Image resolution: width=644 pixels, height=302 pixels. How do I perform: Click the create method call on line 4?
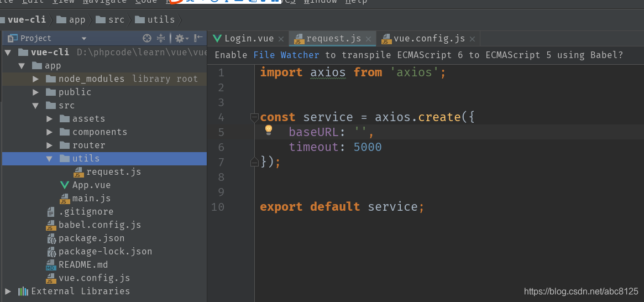coord(439,117)
